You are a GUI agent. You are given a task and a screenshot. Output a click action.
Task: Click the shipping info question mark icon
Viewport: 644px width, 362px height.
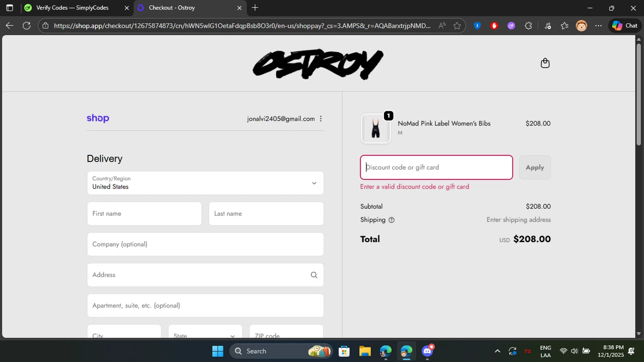(391, 220)
